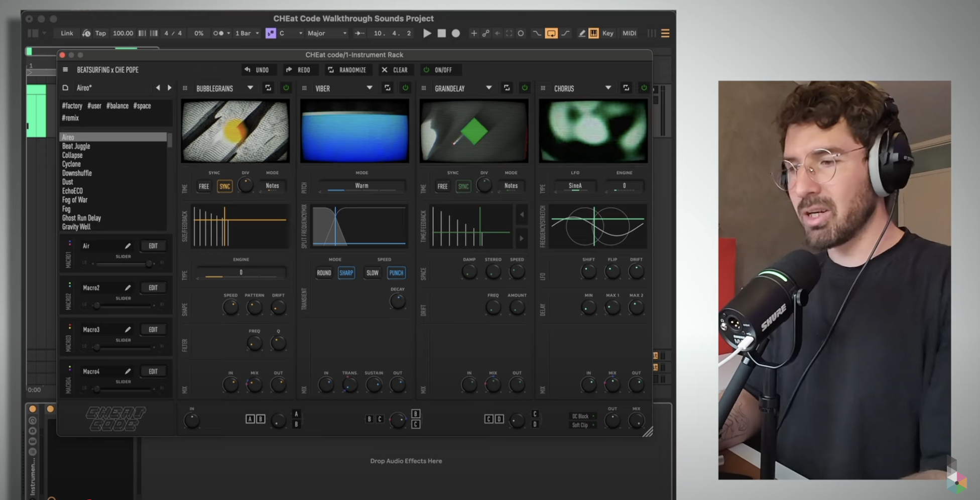Click the Air macro EDIT button
Screen dimensions: 980x500
point(153,246)
